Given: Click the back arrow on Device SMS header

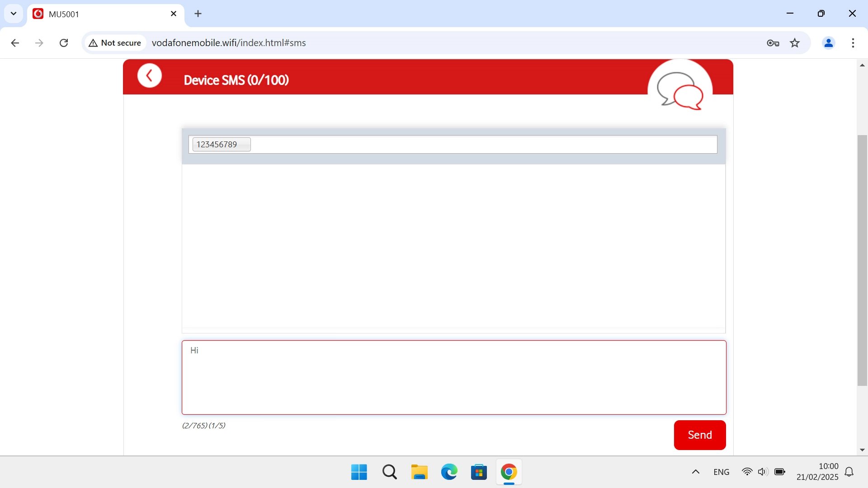Looking at the screenshot, I should click(150, 75).
